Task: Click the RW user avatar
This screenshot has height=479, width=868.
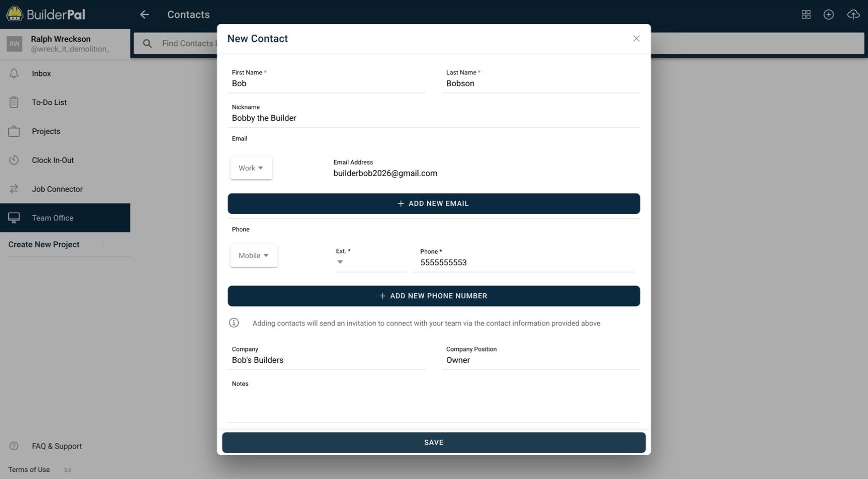Action: click(x=14, y=44)
